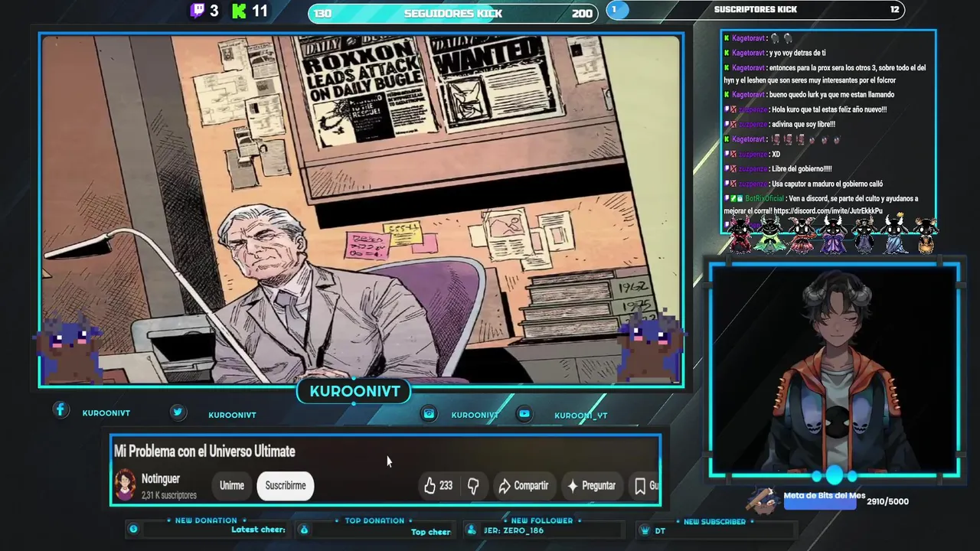Screen dimensions: 980x551
Task: Click the Suscribirme button
Action: (286, 485)
